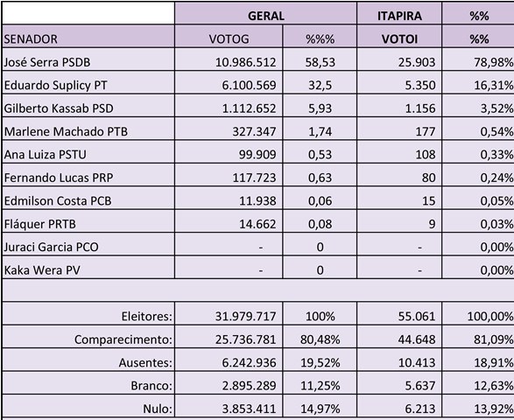This screenshot has height=420, width=514.
Task: Select Juraci Garcia PCO cell
Action: click(88, 244)
